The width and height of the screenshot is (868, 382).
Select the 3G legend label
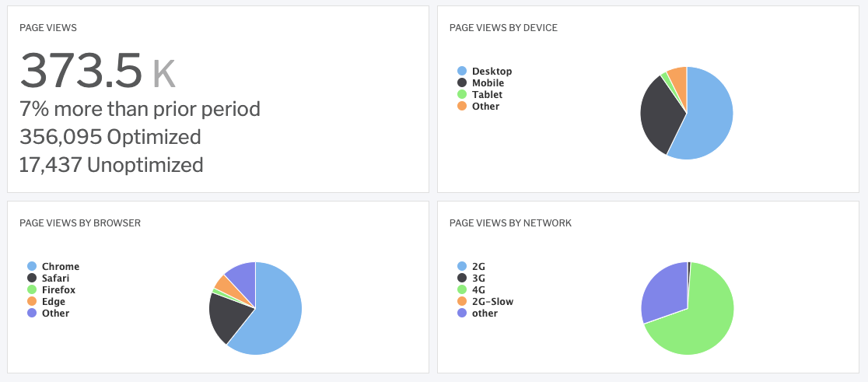click(478, 279)
